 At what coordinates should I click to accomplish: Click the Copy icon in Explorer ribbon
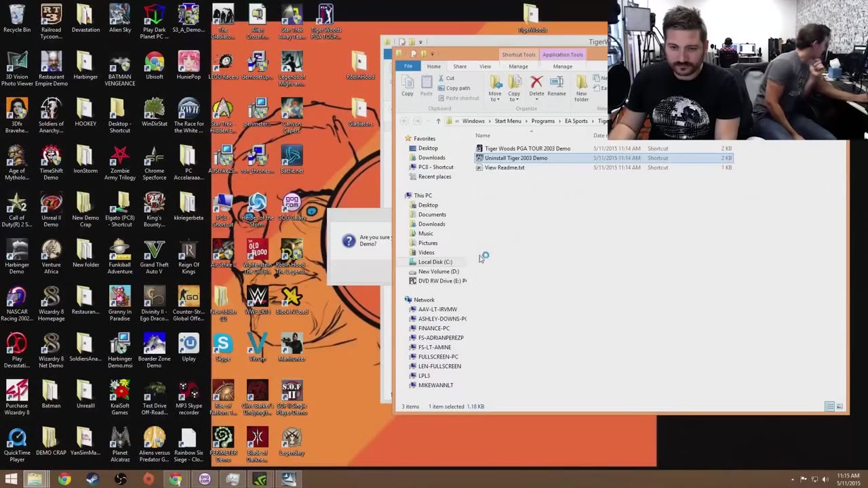click(x=407, y=83)
